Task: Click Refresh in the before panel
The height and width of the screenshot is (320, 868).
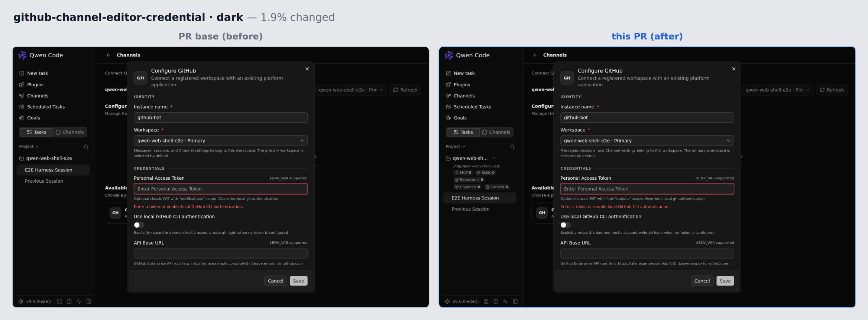Action: (x=405, y=90)
